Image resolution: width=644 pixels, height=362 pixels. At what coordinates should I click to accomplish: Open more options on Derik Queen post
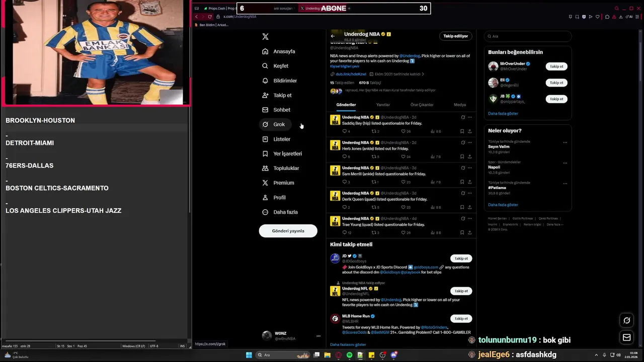[x=469, y=193]
